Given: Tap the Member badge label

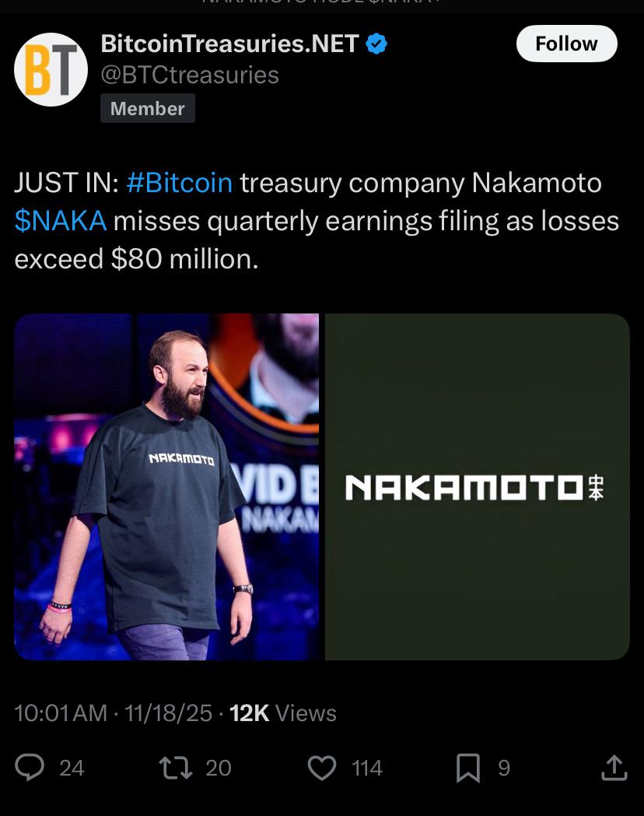Looking at the screenshot, I should pyautogui.click(x=147, y=108).
